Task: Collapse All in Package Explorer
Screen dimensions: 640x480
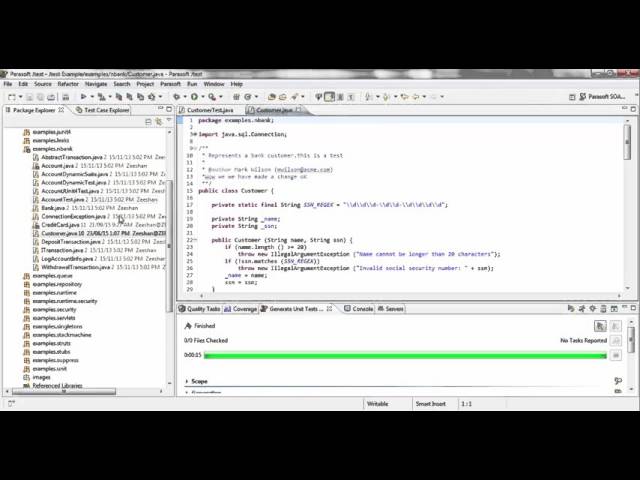Action: click(x=149, y=122)
